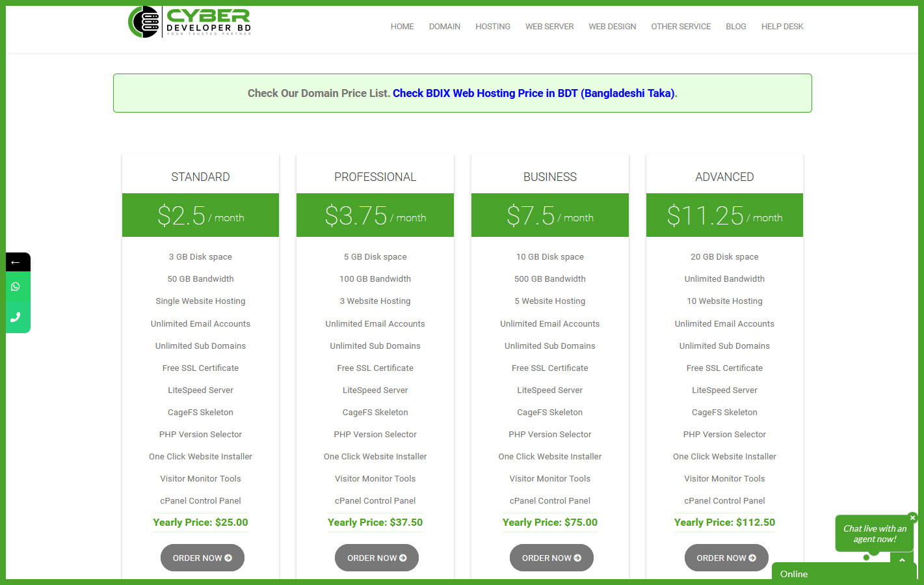Follow the BDIX Web Hosting Price link

[x=533, y=93]
